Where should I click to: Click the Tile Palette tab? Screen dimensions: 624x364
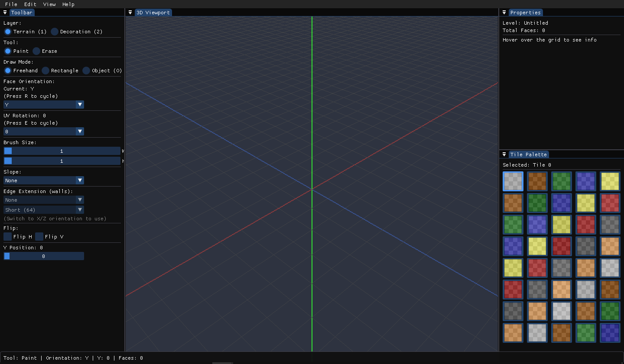click(x=529, y=155)
